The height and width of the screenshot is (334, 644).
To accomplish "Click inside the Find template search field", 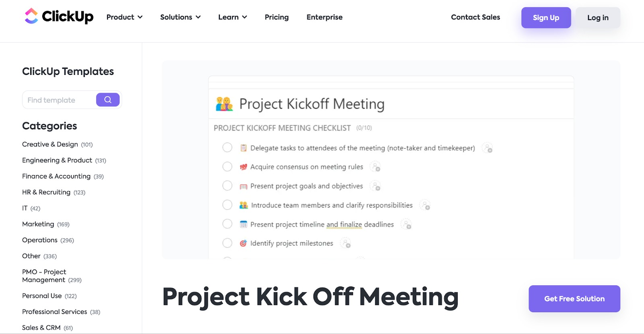I will (x=56, y=100).
